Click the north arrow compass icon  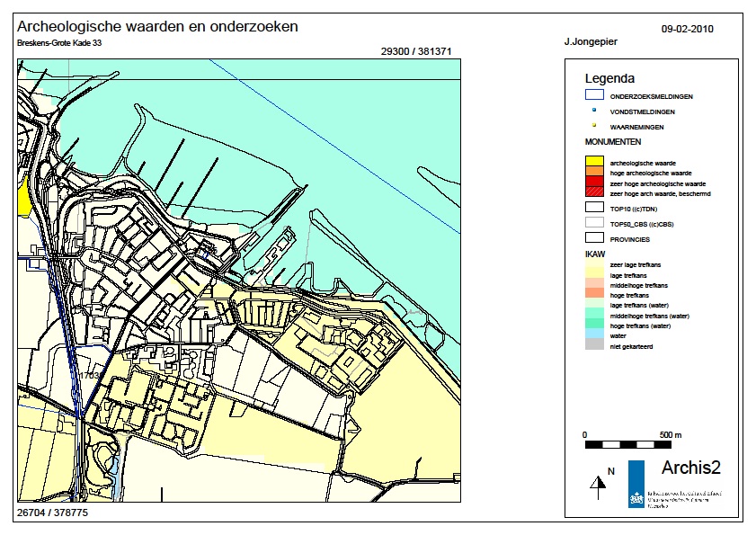[597, 486]
